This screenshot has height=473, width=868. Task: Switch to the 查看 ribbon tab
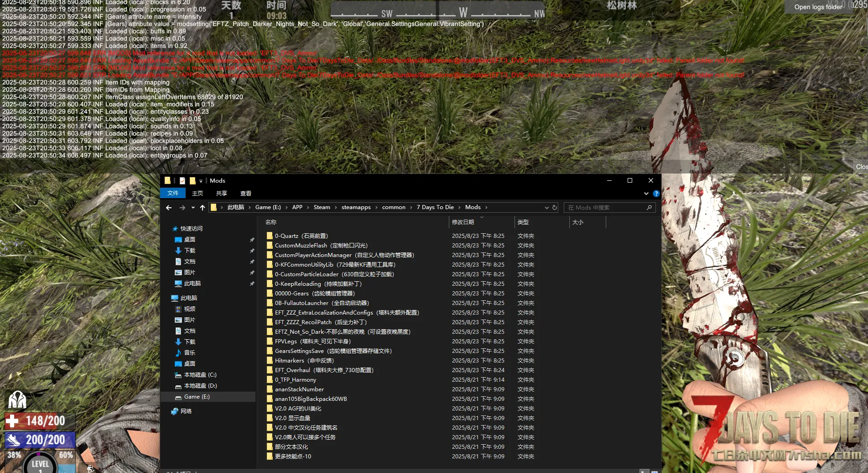click(x=246, y=194)
